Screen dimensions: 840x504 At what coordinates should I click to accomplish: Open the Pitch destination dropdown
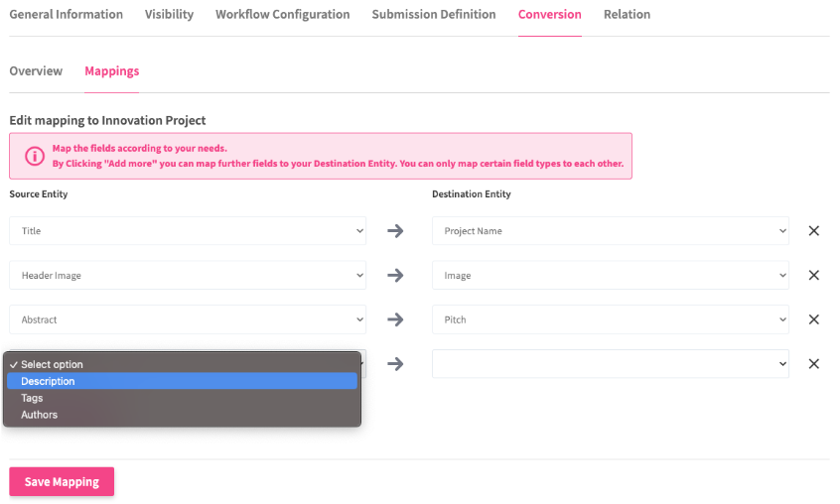(x=610, y=319)
